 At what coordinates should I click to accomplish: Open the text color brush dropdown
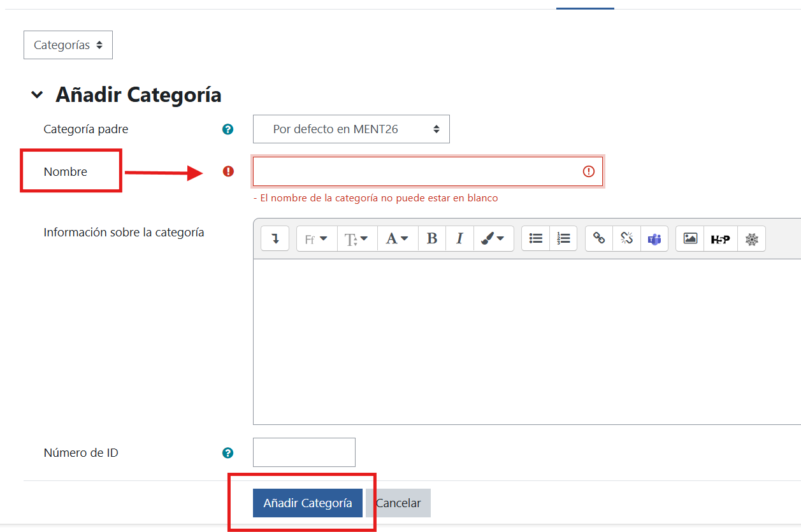click(493, 239)
